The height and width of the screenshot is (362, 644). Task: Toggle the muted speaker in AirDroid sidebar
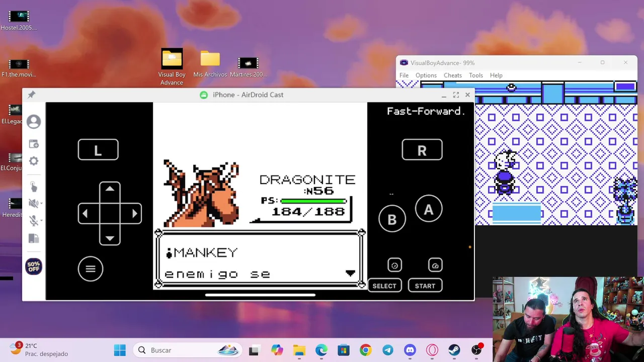tap(33, 204)
